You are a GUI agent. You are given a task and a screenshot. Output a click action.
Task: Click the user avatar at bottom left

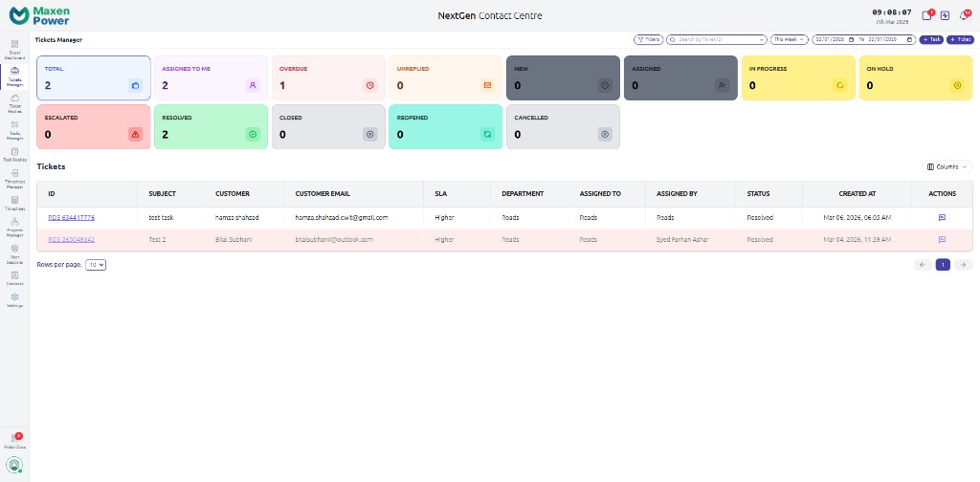14,466
